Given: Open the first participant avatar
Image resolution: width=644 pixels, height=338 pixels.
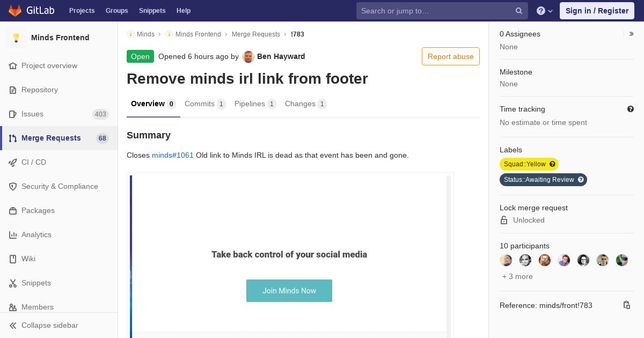Looking at the screenshot, I should tap(506, 260).
